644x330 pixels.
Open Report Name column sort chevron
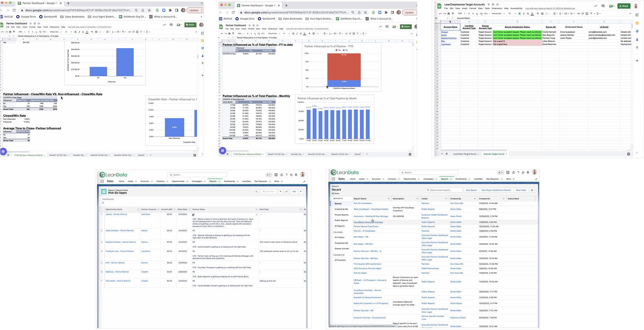[x=388, y=199]
